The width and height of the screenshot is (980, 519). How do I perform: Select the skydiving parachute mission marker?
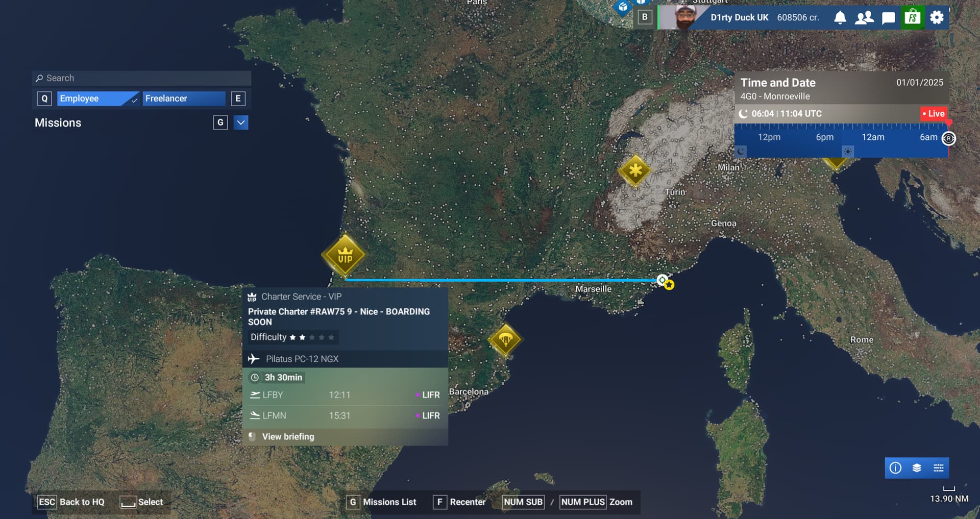click(505, 339)
